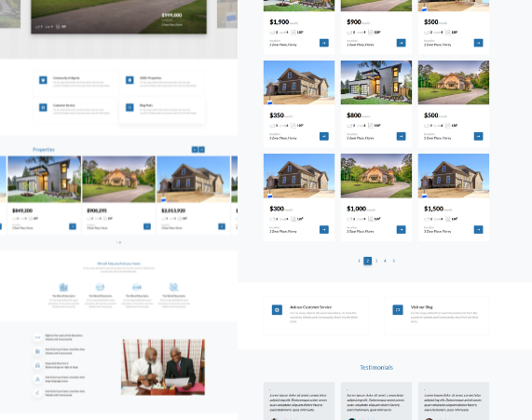Click the 1000+ Properties icon
The width and height of the screenshot is (532, 420).
130,80
